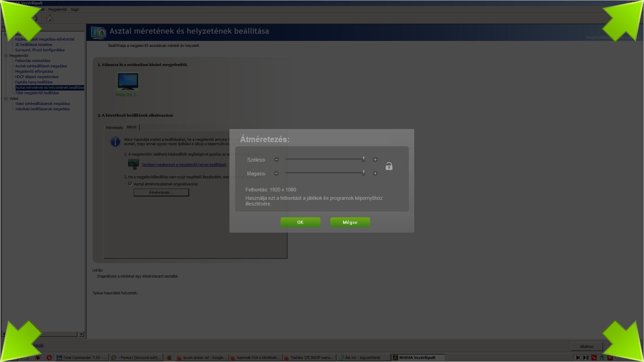
Task: Select the Méret tab
Action: [x=132, y=127]
